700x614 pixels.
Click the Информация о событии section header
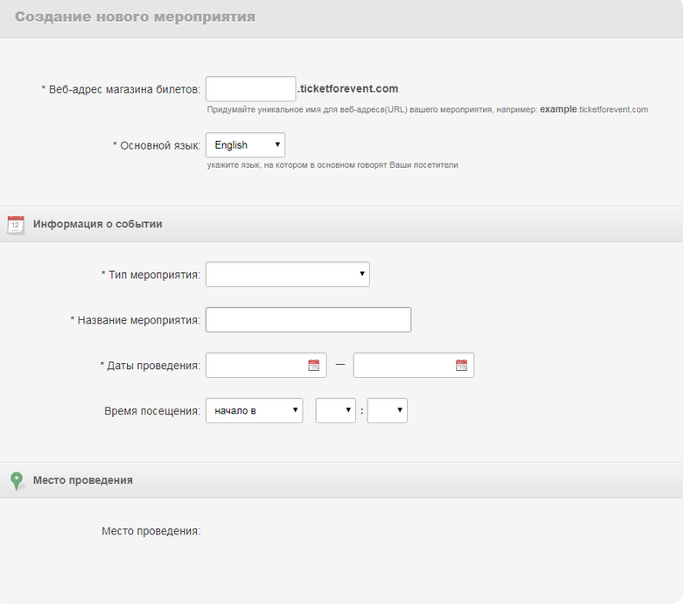pyautogui.click(x=97, y=224)
